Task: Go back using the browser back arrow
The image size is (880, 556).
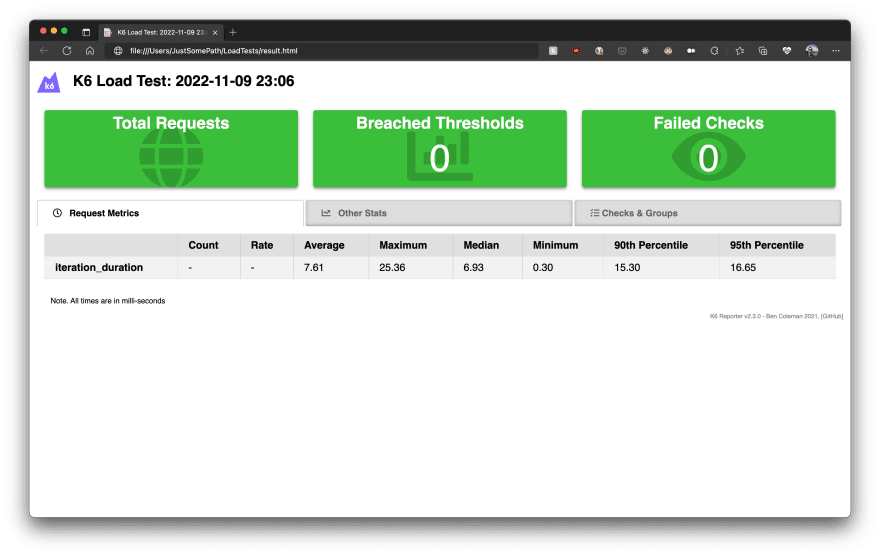Action: pos(44,50)
